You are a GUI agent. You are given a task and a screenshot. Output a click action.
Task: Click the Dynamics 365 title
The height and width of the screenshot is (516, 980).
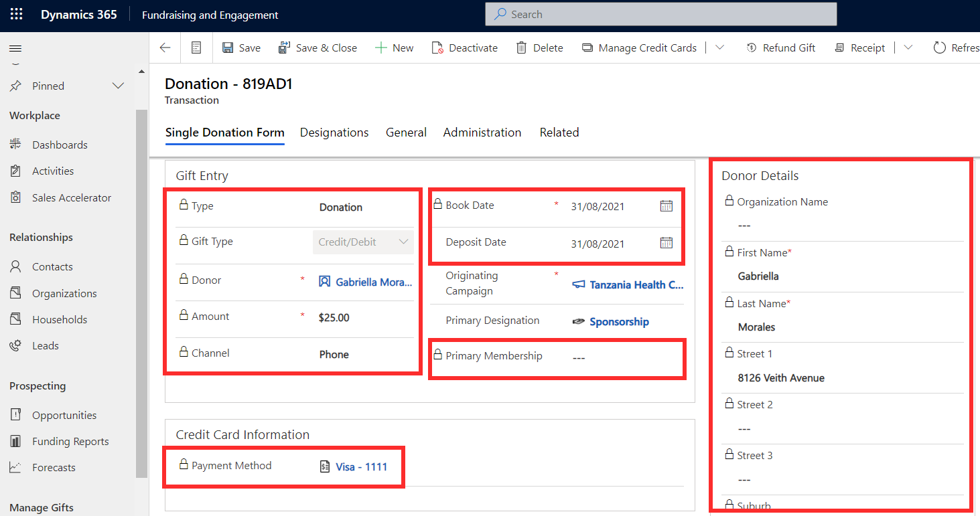(x=78, y=15)
